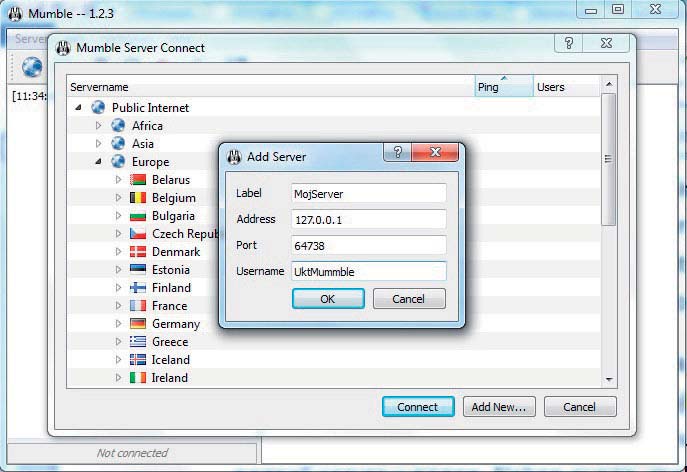The width and height of the screenshot is (687, 472).
Task: Click the Add New... button
Action: click(x=499, y=407)
